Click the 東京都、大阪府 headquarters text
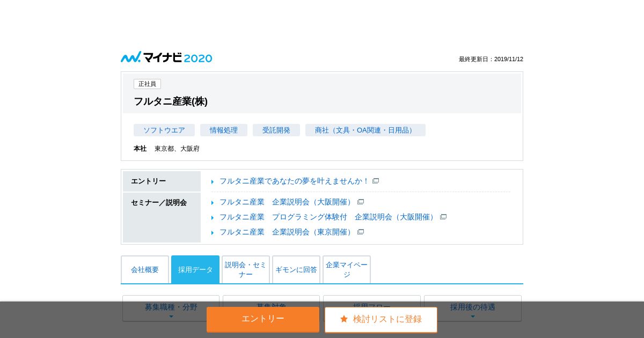 pos(177,149)
